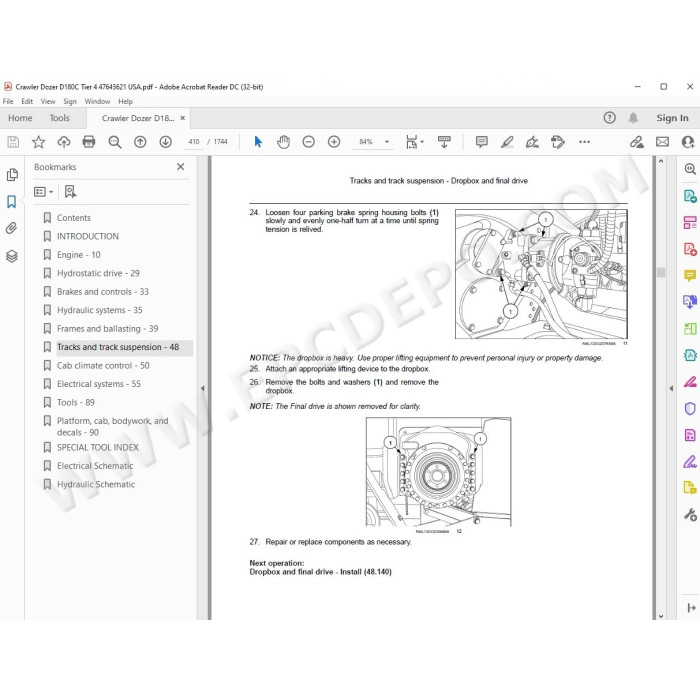Click the upload to cloud icon
This screenshot has width=700, height=700.
(x=64, y=142)
